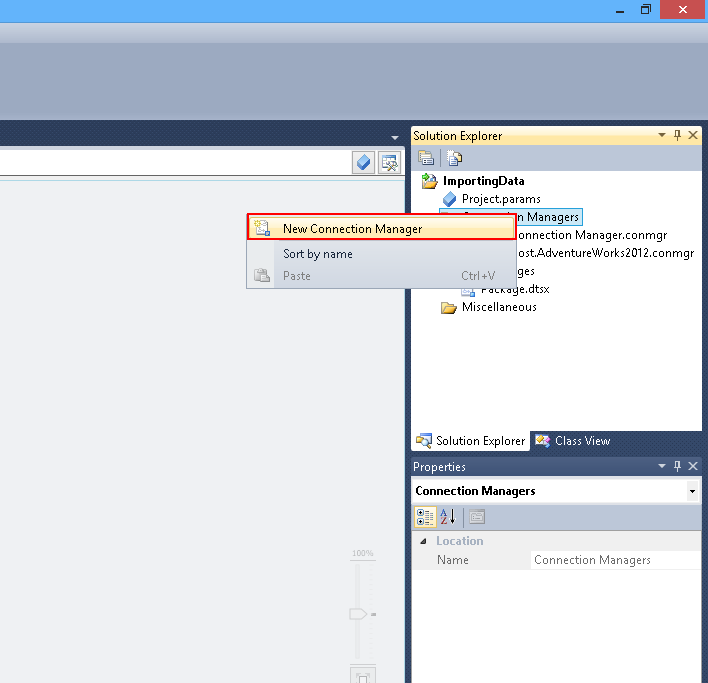Click the Class View tab icon
The height and width of the screenshot is (683, 708).
click(542, 441)
